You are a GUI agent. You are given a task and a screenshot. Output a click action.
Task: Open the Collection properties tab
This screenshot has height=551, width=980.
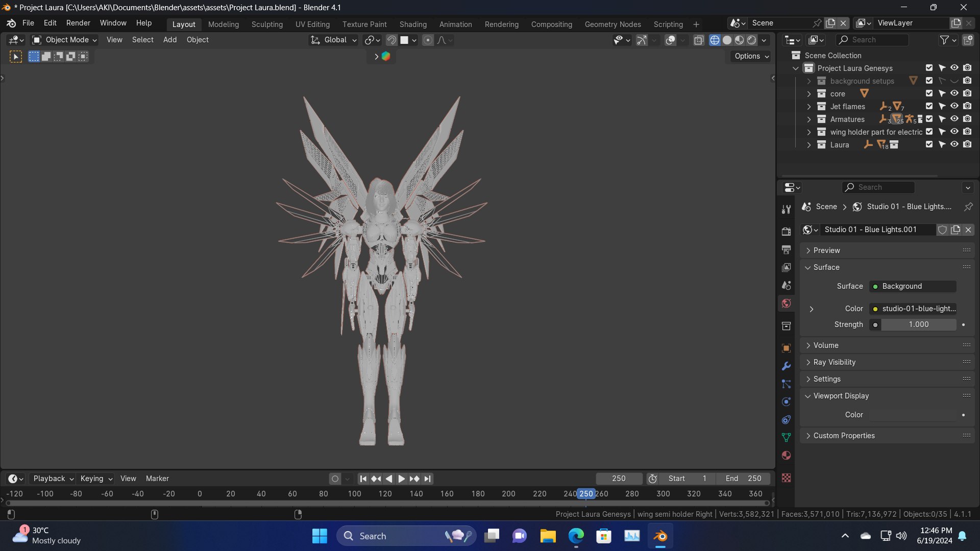click(786, 325)
